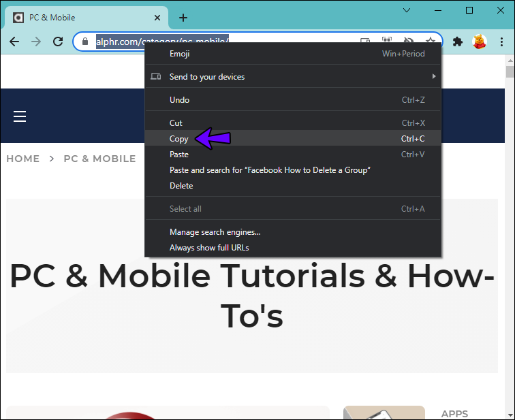Toggle Always show full URLs
Screen dimensions: 515x420
coord(293,248)
